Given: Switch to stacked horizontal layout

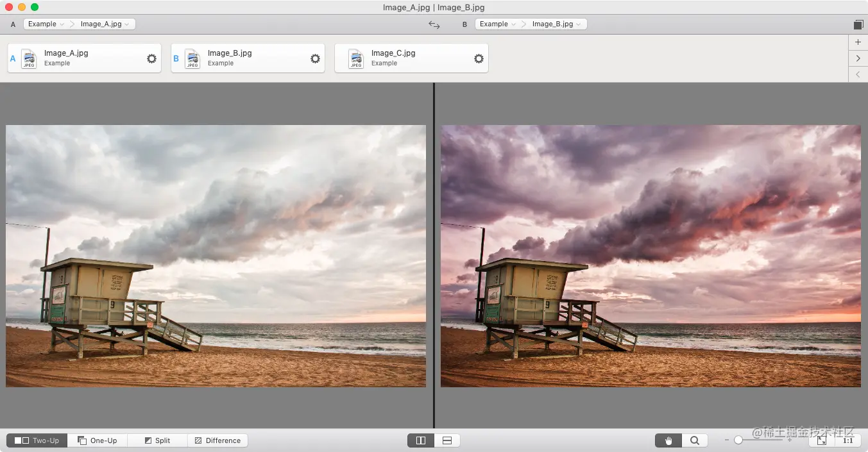Looking at the screenshot, I should (x=447, y=440).
